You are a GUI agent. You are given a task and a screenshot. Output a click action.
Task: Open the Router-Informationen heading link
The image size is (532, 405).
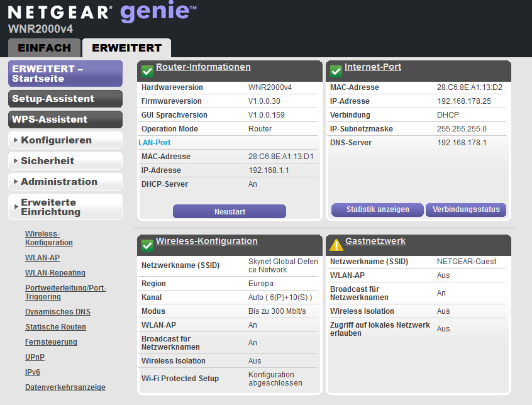[x=203, y=67]
